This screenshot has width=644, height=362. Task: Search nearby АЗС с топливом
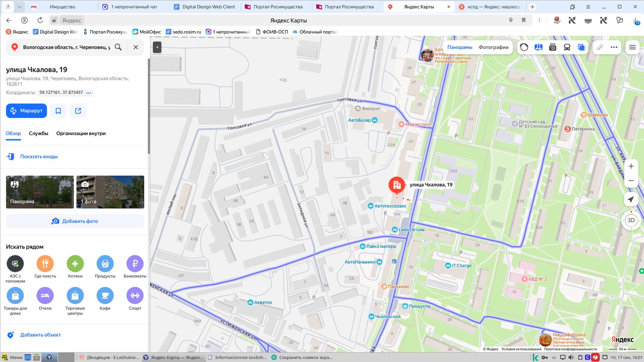point(15,264)
